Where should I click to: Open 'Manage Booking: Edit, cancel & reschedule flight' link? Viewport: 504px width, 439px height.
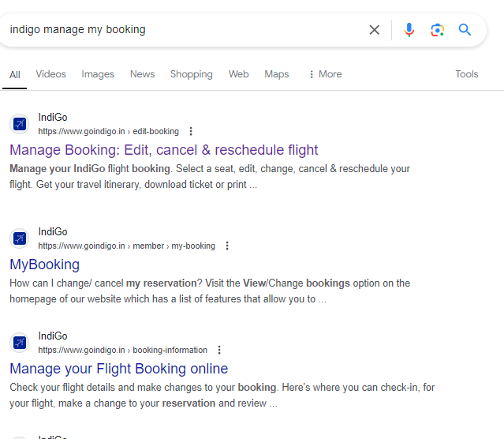click(164, 150)
